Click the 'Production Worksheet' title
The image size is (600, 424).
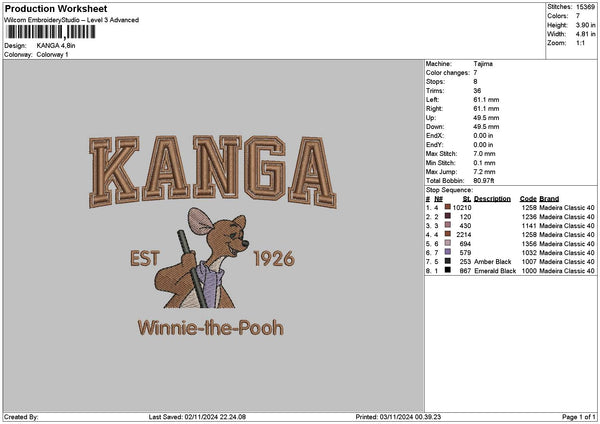click(x=56, y=8)
